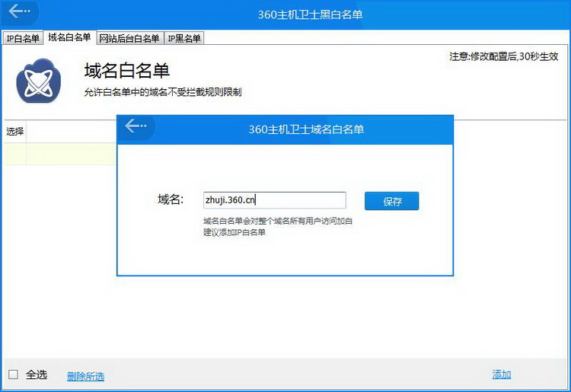Image resolution: width=571 pixels, height=392 pixels.
Task: Click the 域名: label beside the input
Action: 171,199
